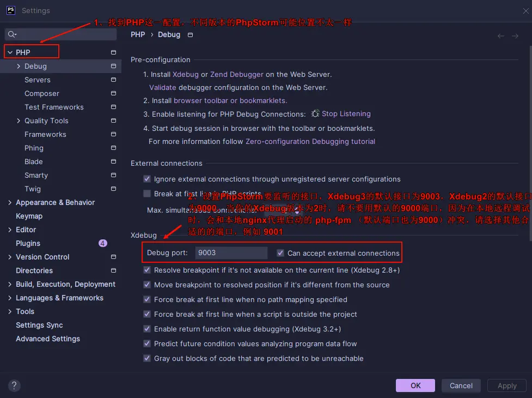The width and height of the screenshot is (532, 398).
Task: Click the right-side vertical scrollbar
Action: click(x=530, y=143)
